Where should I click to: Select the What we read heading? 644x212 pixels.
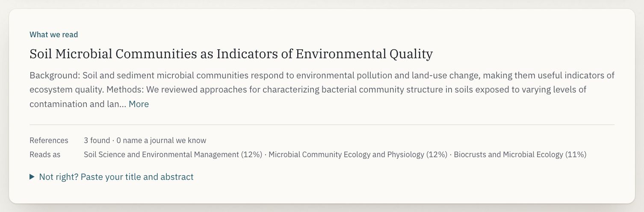[x=54, y=35]
